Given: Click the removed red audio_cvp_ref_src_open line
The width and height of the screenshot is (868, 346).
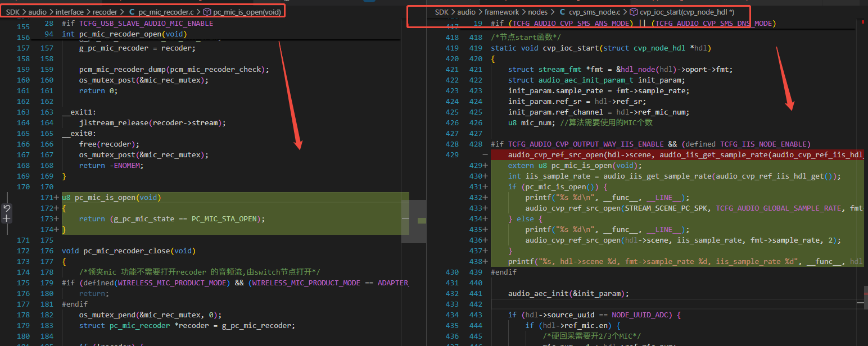Looking at the screenshot, I should click(x=677, y=154).
